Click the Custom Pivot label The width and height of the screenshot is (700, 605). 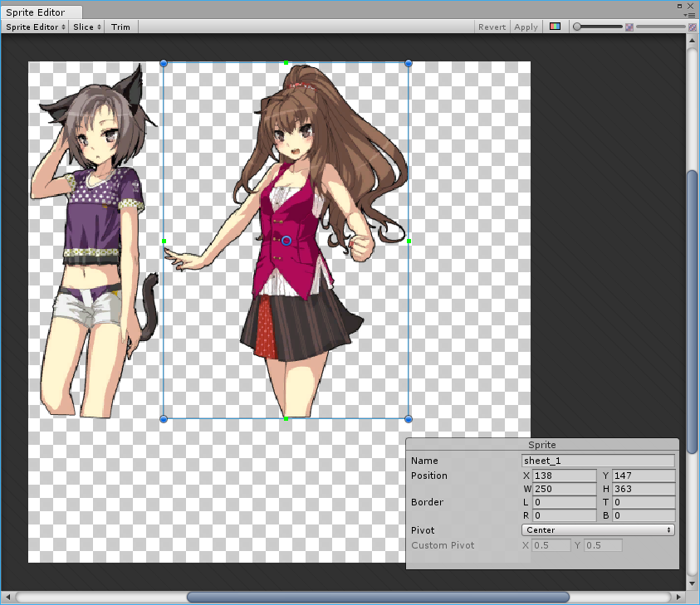[x=443, y=545]
